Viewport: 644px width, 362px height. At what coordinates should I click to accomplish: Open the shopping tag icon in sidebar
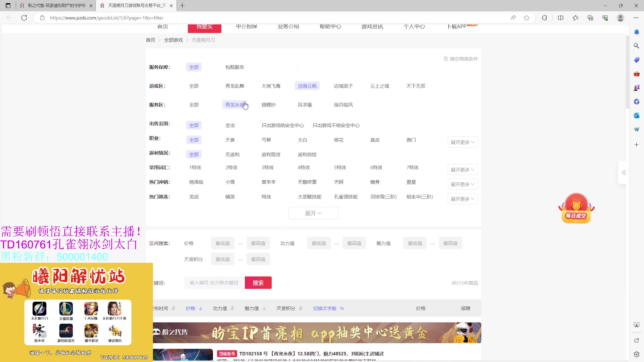[x=636, y=60]
